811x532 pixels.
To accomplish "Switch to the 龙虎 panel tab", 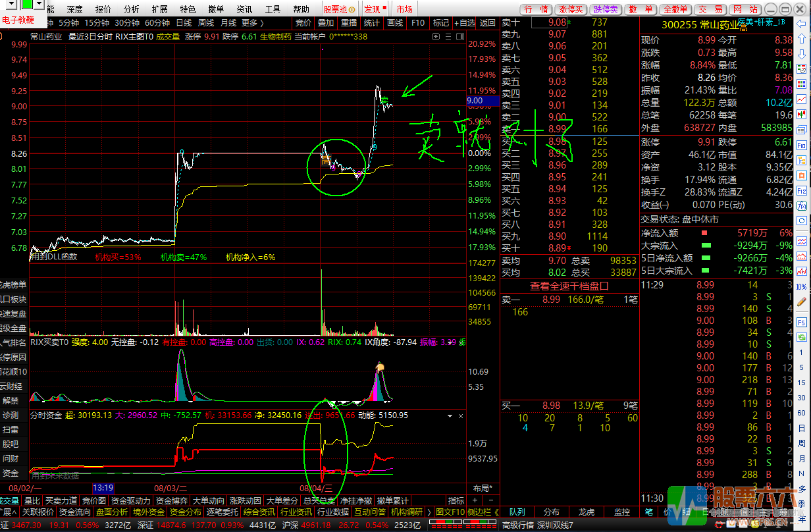I will point(587,512).
